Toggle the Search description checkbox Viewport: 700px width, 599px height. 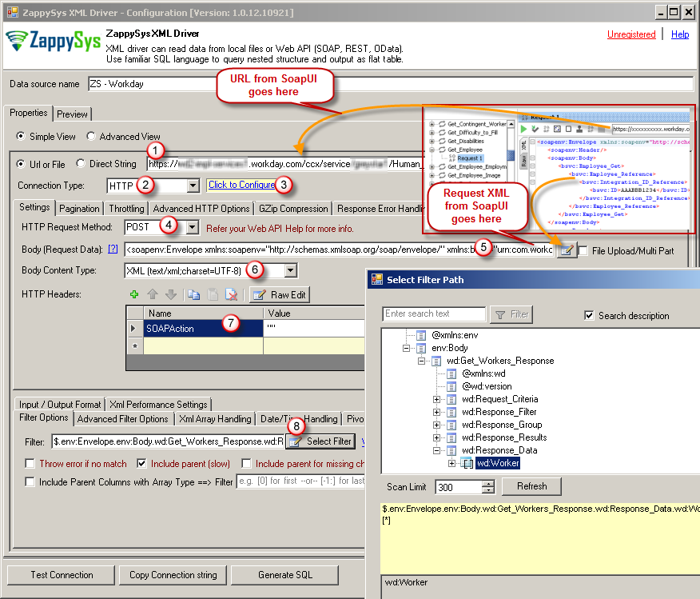click(590, 315)
